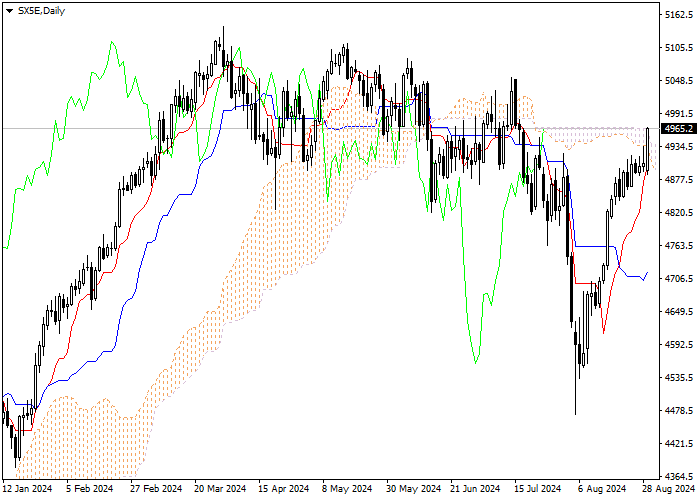Click the 4991.5 price axis label
Screen dimensions: 700x500
(x=679, y=114)
